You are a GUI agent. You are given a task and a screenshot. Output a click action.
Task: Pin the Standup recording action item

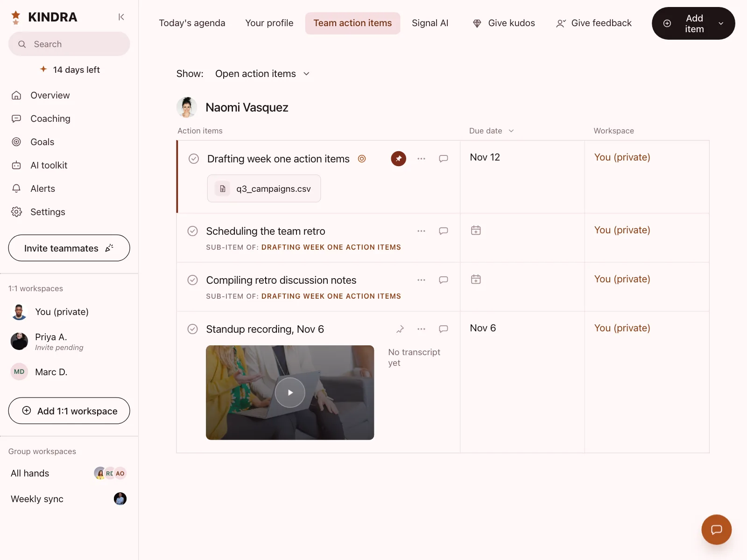tap(400, 329)
